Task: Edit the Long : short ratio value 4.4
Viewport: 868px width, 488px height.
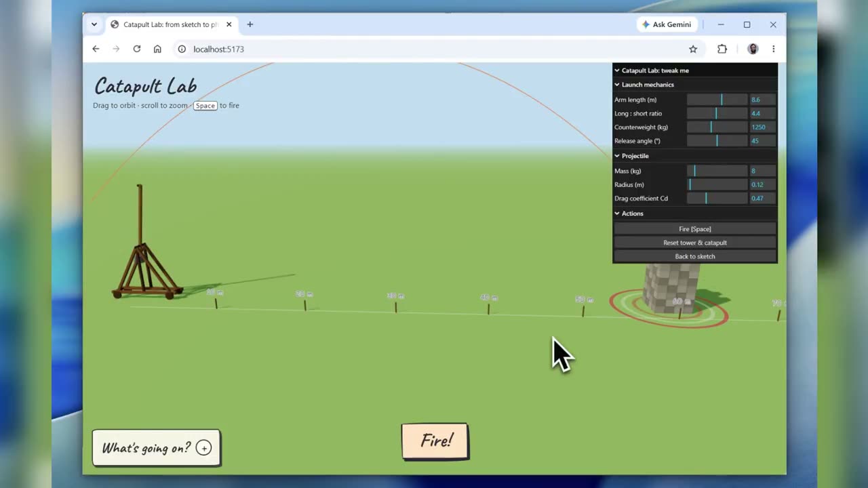Action: [762, 113]
